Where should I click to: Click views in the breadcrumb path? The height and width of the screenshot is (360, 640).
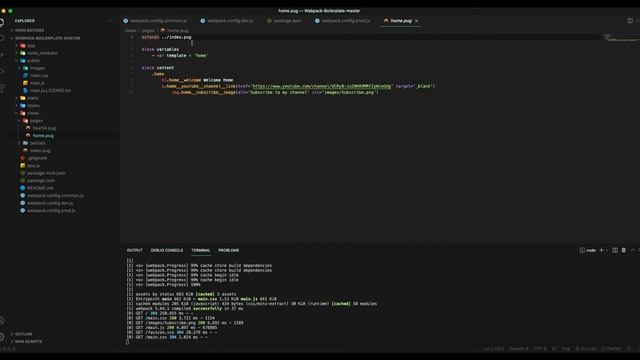tap(131, 31)
